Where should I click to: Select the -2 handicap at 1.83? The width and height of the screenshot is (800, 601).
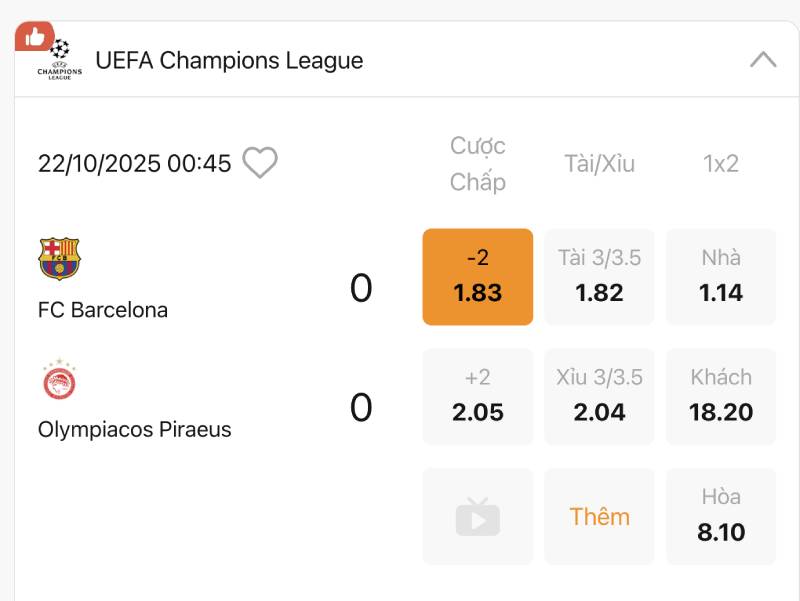point(478,277)
